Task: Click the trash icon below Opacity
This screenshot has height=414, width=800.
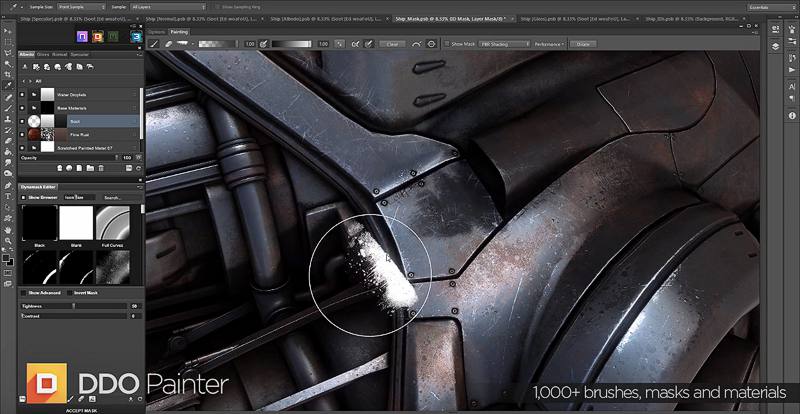Action: pos(101,167)
